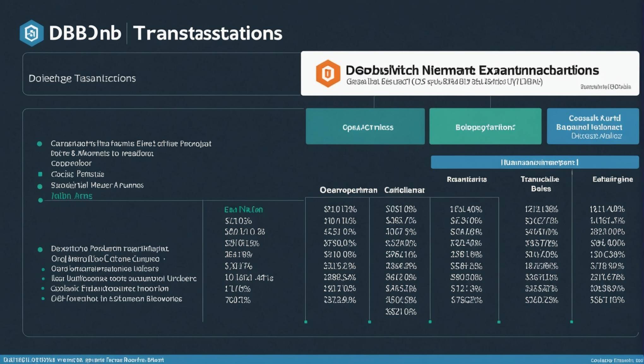Click the Bsarcatirrte label in white banner
644x364 pixels.
click(605, 87)
